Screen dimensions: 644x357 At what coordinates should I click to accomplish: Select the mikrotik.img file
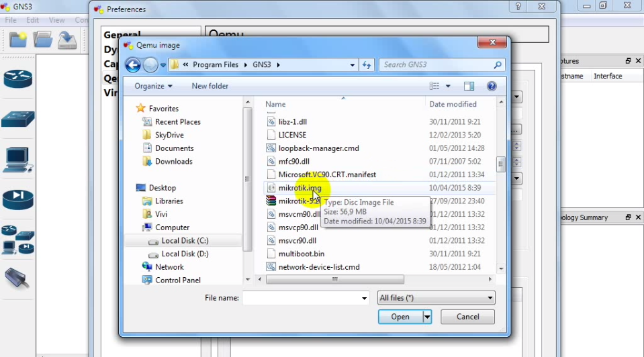(x=300, y=188)
